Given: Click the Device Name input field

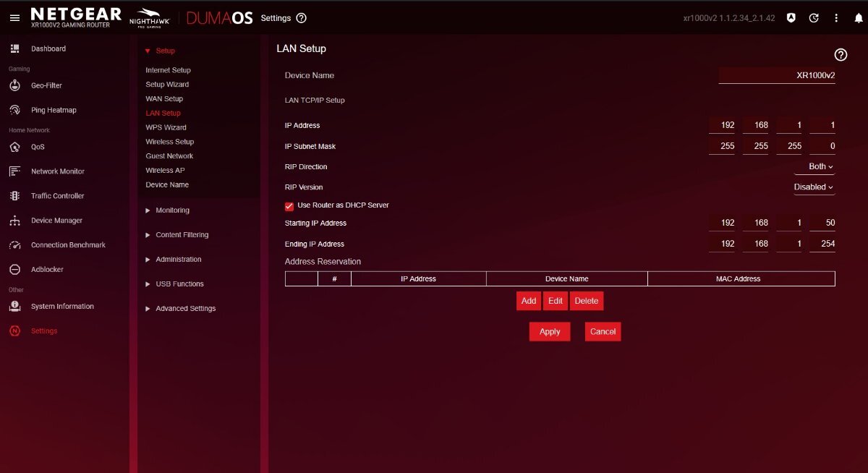Looking at the screenshot, I should pyautogui.click(x=777, y=75).
